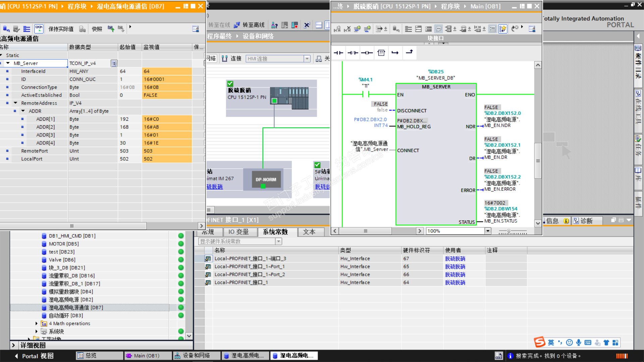
Task: Open the HMI connection type dropdown
Action: (x=307, y=59)
